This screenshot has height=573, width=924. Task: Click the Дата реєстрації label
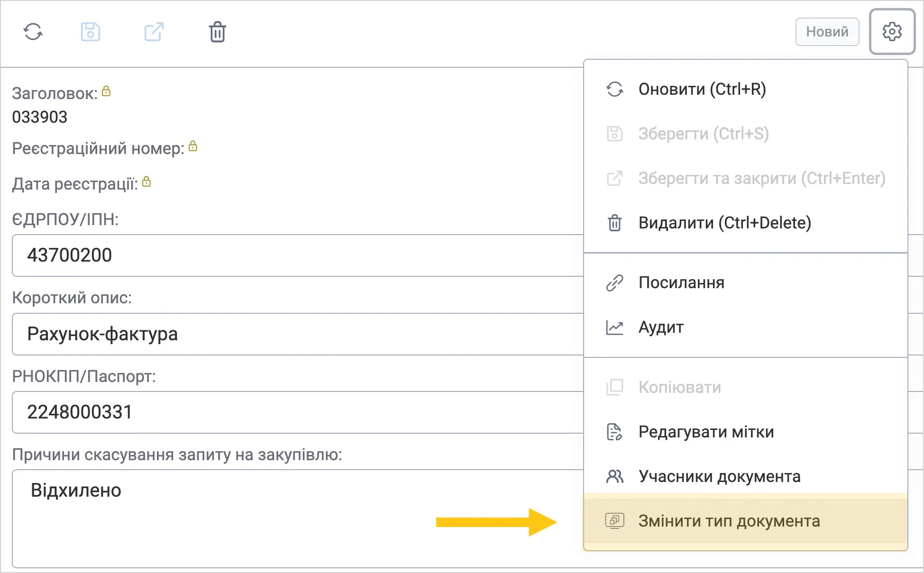point(75,184)
